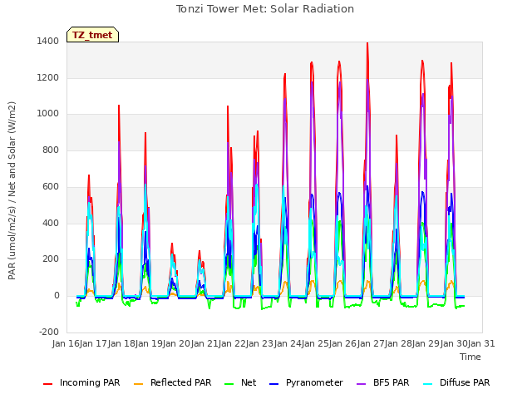Click the TZ_tmet annotation box
532x399 pixels.
(x=92, y=35)
